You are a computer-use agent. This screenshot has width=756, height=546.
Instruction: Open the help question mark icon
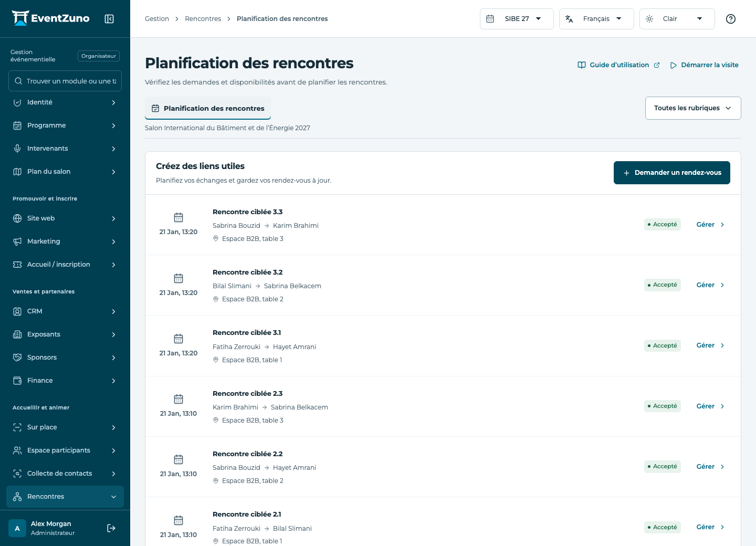pos(730,19)
